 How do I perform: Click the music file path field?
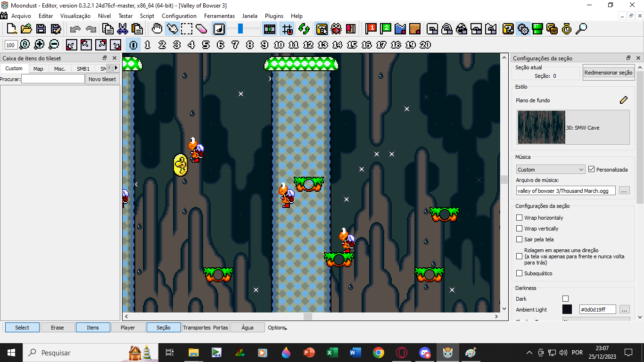click(x=566, y=191)
